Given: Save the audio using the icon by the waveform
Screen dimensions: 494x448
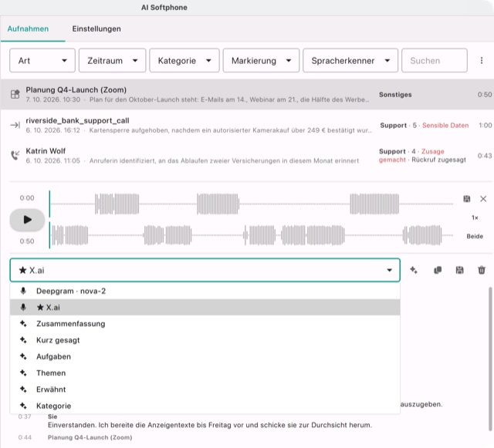Looking at the screenshot, I should [466, 199].
